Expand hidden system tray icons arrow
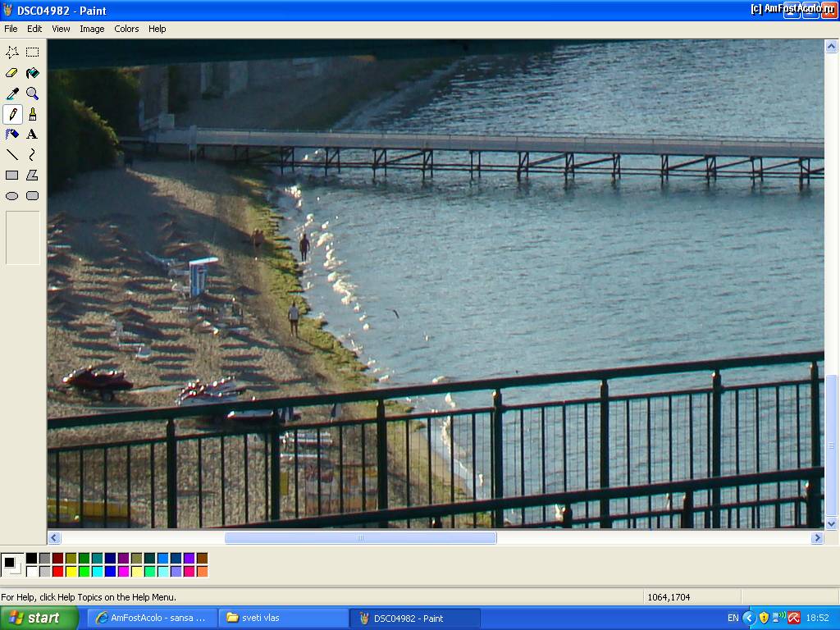The height and width of the screenshot is (630, 840). click(749, 618)
